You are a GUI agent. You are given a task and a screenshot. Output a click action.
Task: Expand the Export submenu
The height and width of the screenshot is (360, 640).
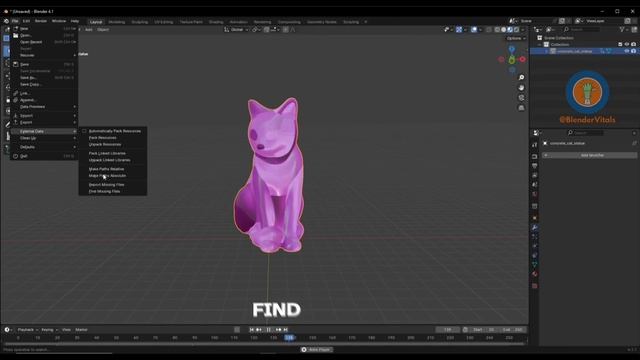[44, 122]
